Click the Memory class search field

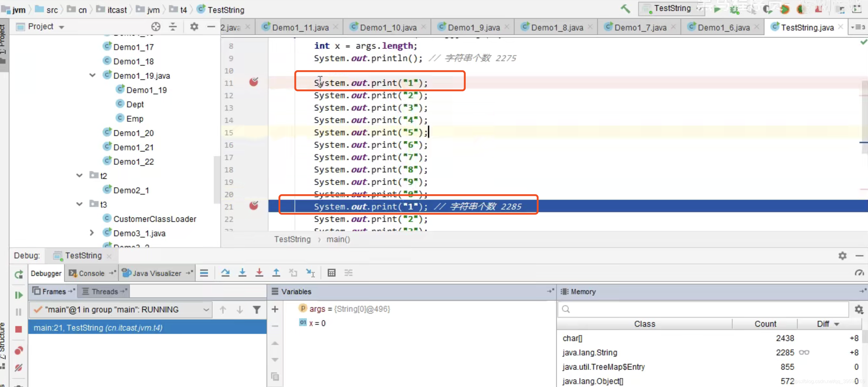coord(703,309)
